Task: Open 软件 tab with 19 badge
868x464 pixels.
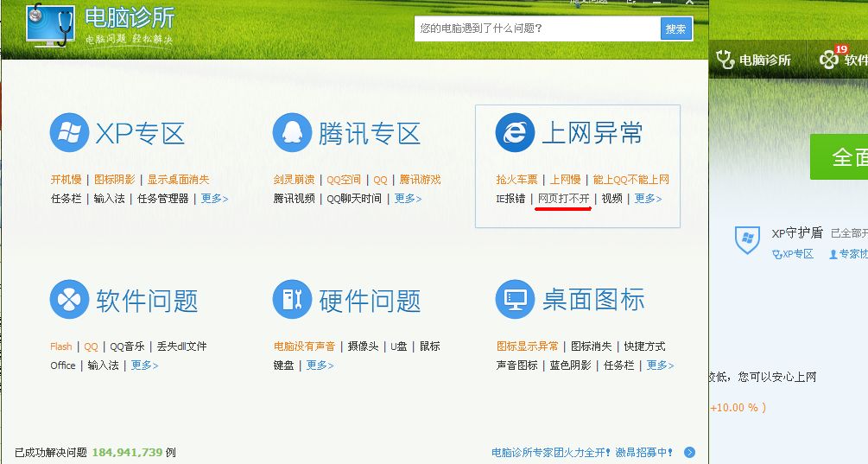Action: tap(843, 60)
